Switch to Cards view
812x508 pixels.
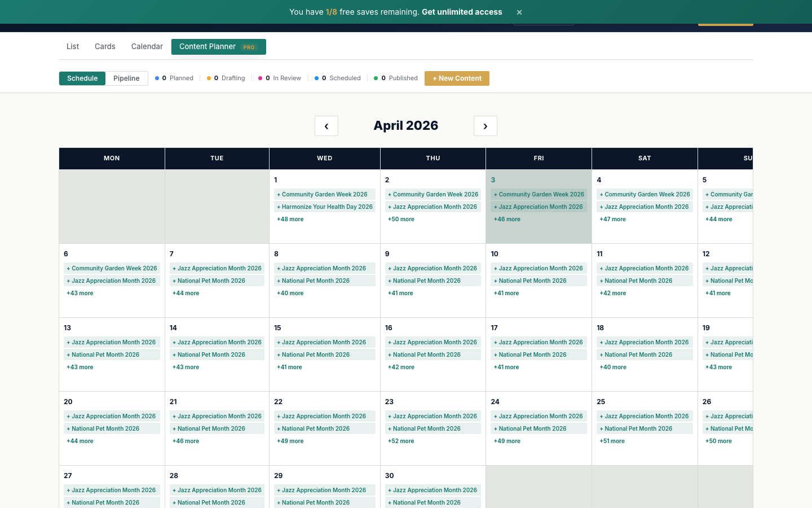coord(105,46)
